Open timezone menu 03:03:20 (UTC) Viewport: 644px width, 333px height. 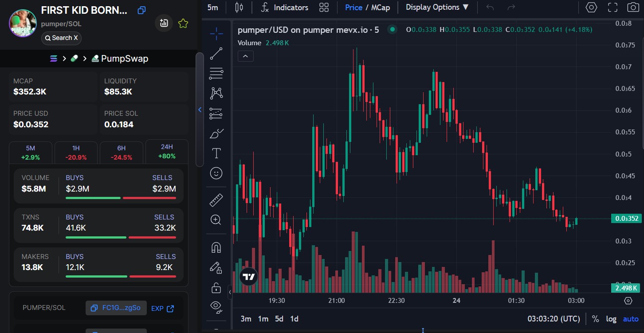(x=554, y=319)
